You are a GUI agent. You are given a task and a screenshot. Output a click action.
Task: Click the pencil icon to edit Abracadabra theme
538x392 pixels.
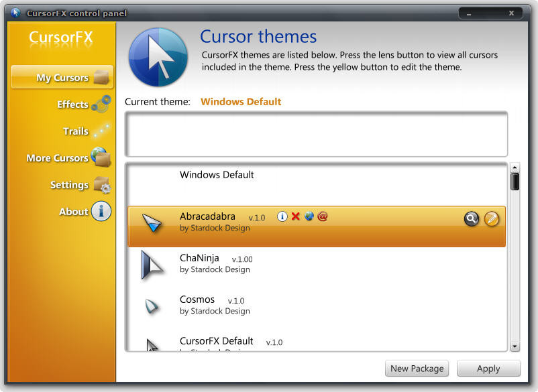click(490, 219)
